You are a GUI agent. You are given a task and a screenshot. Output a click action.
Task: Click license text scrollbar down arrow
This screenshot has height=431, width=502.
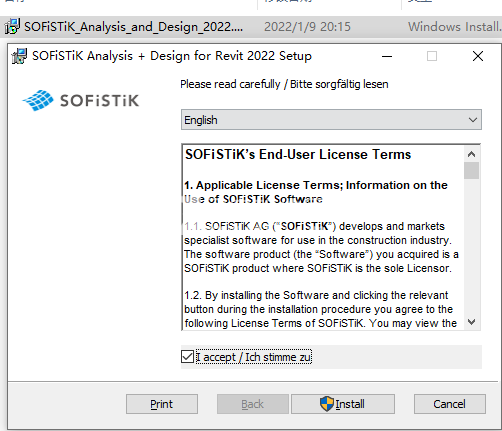[x=471, y=322]
